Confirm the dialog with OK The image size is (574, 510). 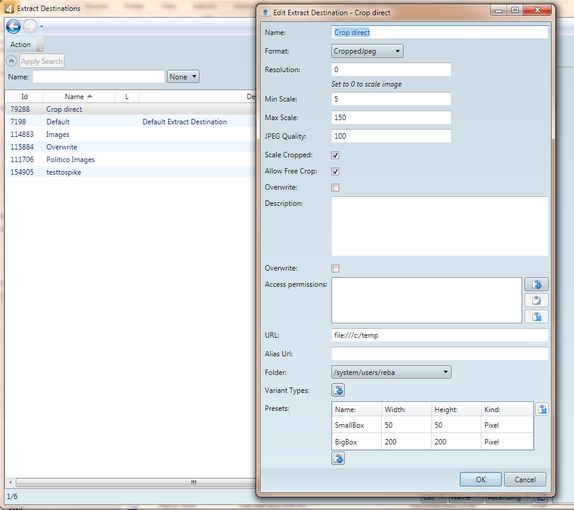480,479
